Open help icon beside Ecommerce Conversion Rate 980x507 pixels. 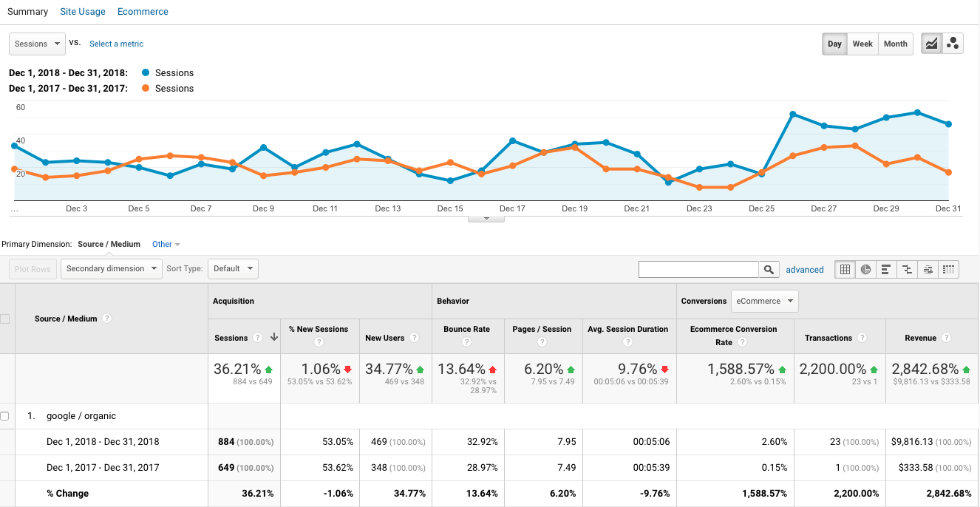pos(742,342)
